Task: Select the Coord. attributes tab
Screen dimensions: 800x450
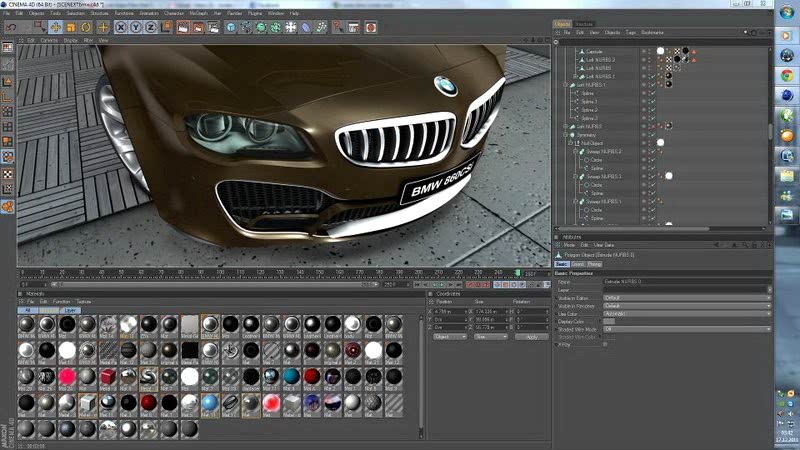Action: click(578, 264)
